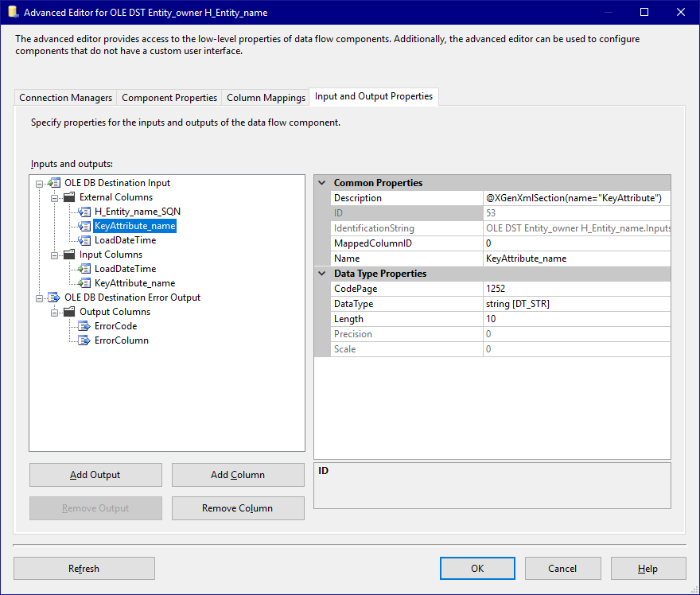Select LoadDateTime under External Columns
Viewport: 700px width, 595px height.
click(x=126, y=240)
